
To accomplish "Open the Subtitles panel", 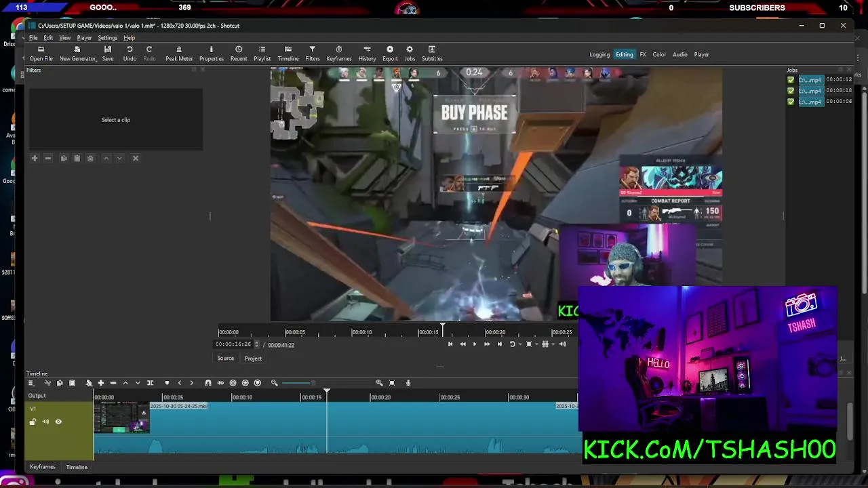I will point(432,54).
